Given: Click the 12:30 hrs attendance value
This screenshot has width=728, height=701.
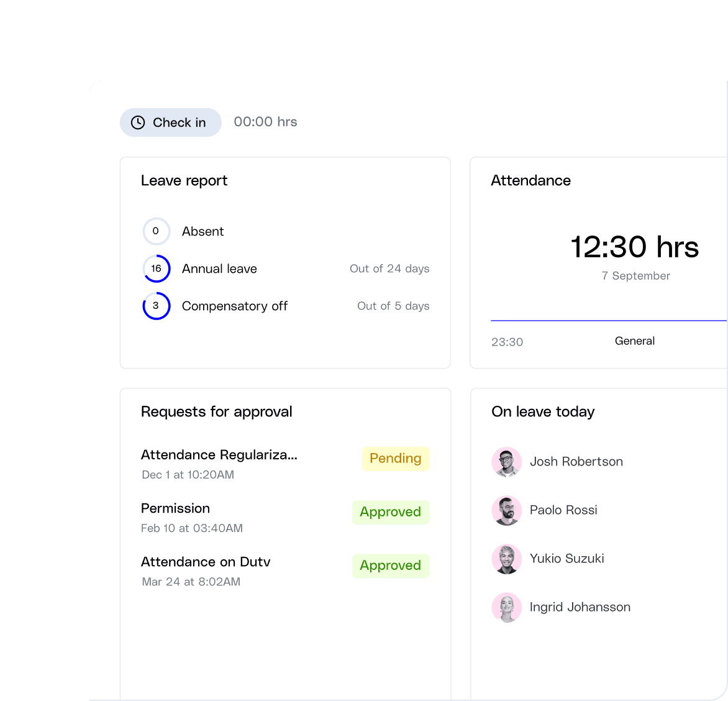Looking at the screenshot, I should coord(634,247).
